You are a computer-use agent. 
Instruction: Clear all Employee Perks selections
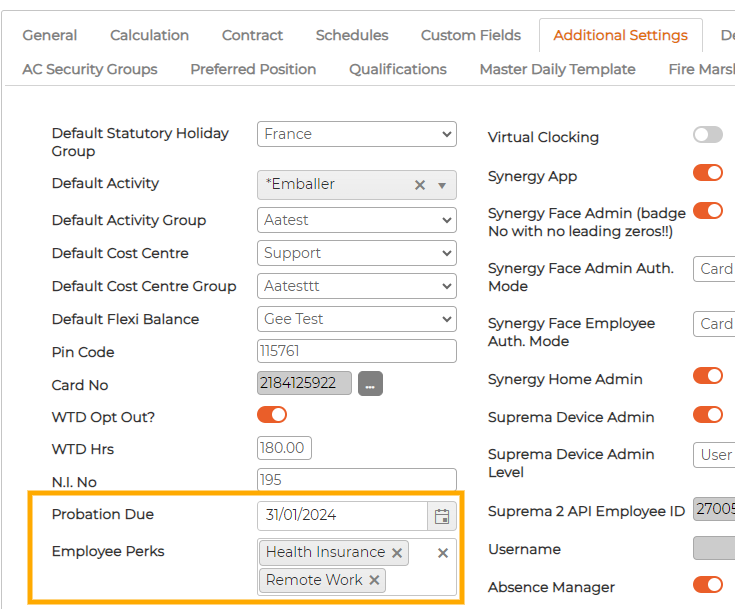coord(443,553)
